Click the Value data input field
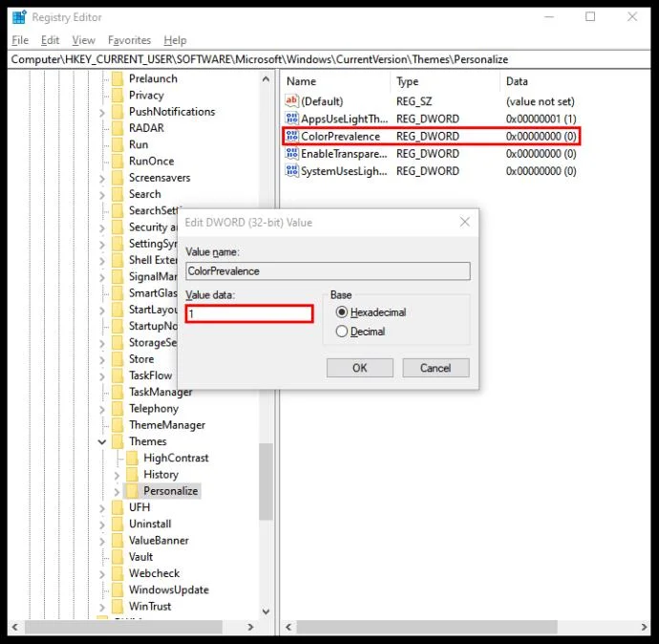659x644 pixels. [249, 313]
